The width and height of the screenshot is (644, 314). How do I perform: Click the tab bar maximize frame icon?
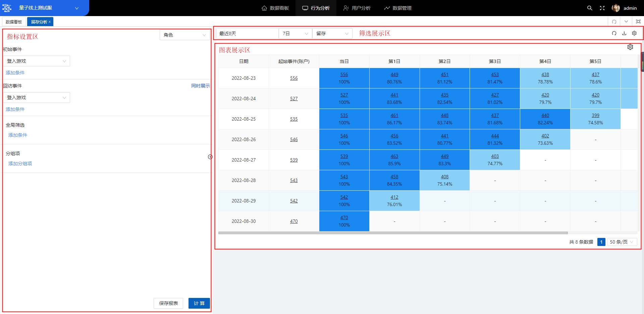[x=638, y=21]
